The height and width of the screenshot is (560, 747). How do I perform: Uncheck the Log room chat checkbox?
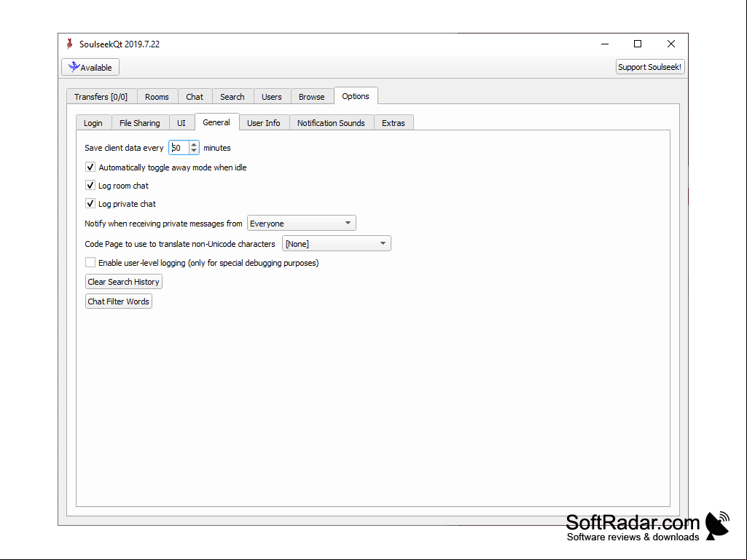(x=90, y=185)
